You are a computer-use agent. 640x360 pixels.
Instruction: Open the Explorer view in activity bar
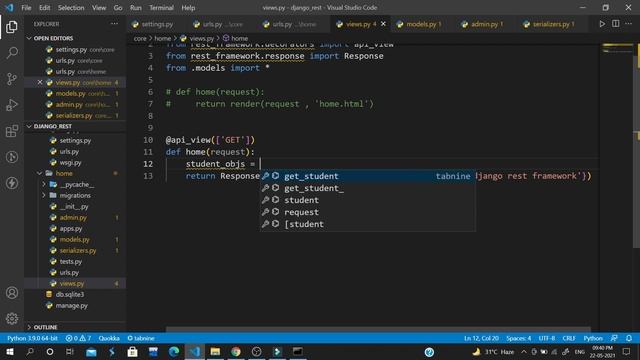[12, 27]
